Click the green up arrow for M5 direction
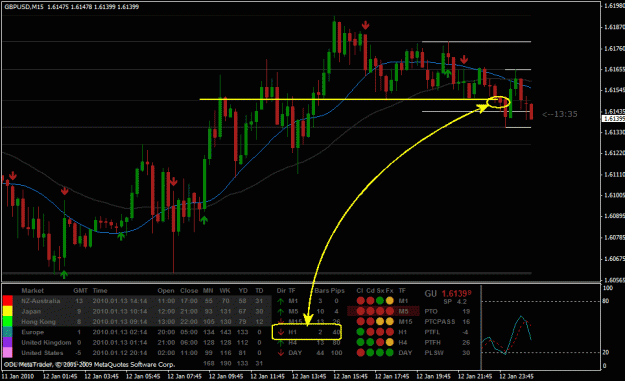The height and width of the screenshot is (381, 625). (x=281, y=312)
